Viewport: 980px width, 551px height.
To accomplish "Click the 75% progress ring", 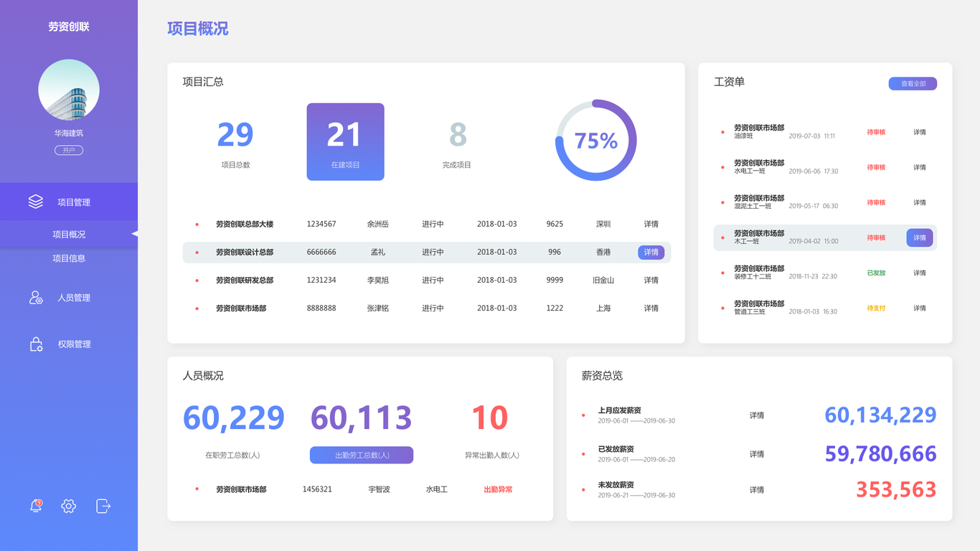I will pos(596,140).
